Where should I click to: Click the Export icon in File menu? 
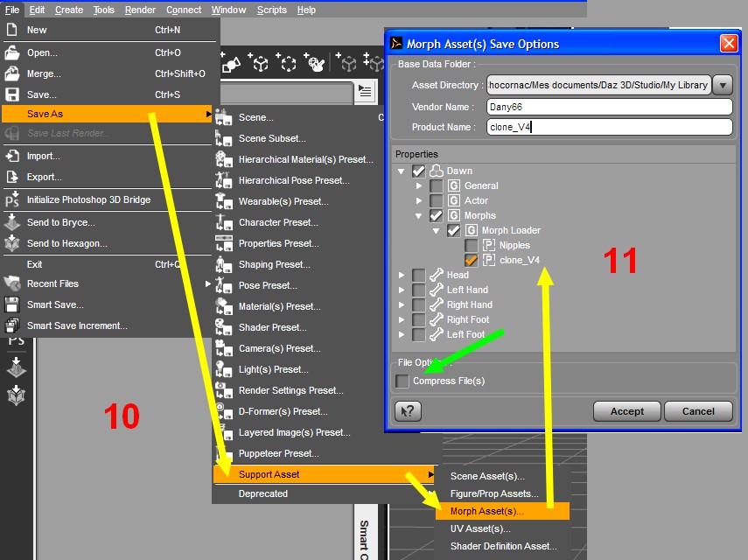click(12, 177)
